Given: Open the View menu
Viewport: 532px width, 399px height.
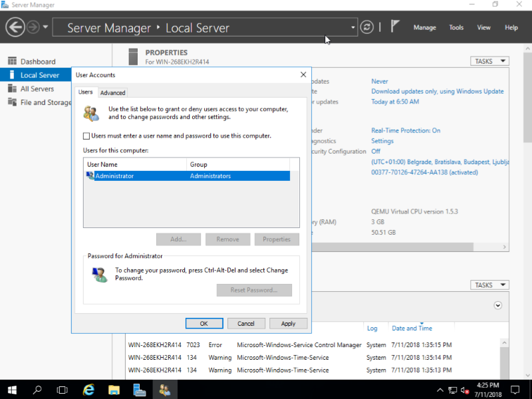Looking at the screenshot, I should [x=483, y=27].
